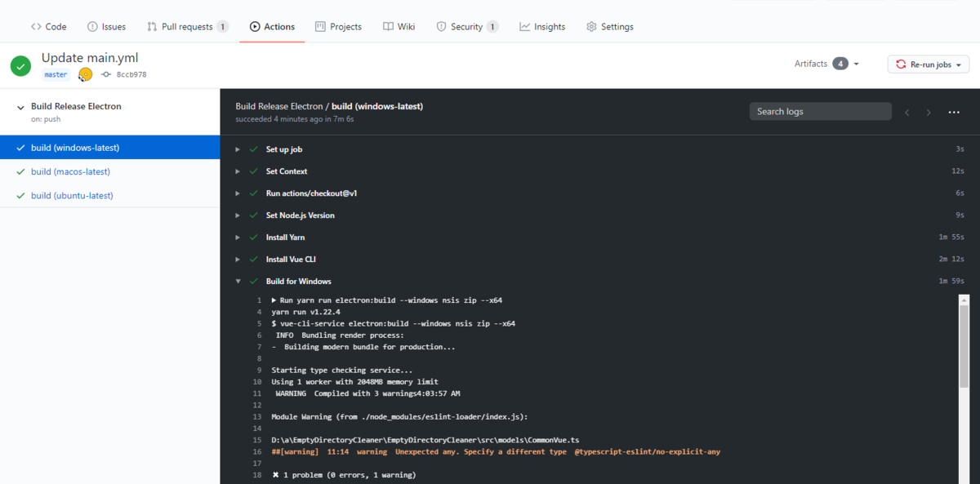980x484 pixels.
Task: Click the Projects board icon
Action: click(320, 27)
